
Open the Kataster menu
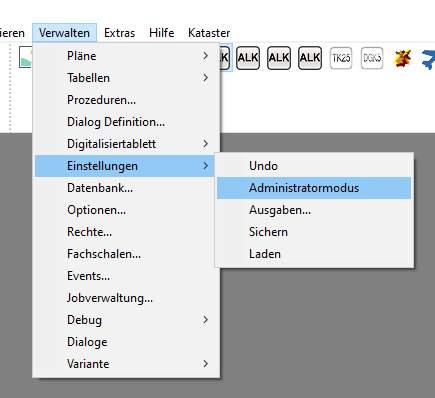pyautogui.click(x=209, y=33)
